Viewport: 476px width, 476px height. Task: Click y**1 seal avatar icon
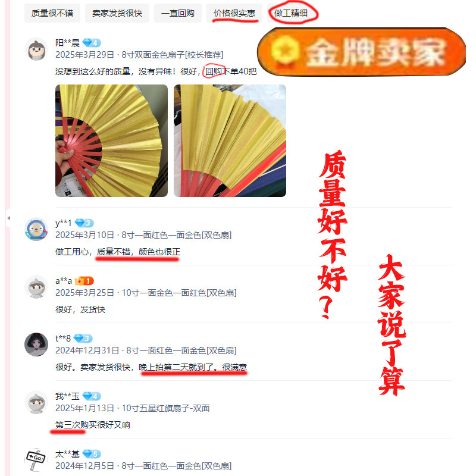point(36,229)
